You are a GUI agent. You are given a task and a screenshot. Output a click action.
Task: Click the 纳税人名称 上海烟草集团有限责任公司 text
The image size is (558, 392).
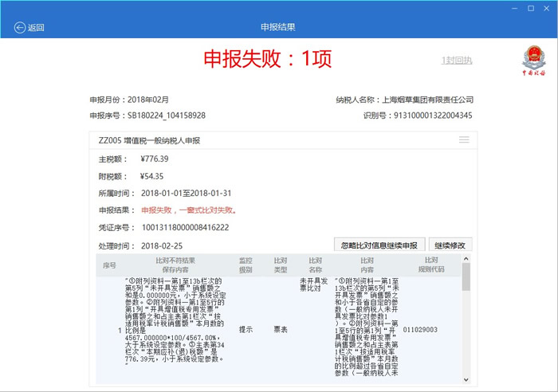tap(405, 100)
